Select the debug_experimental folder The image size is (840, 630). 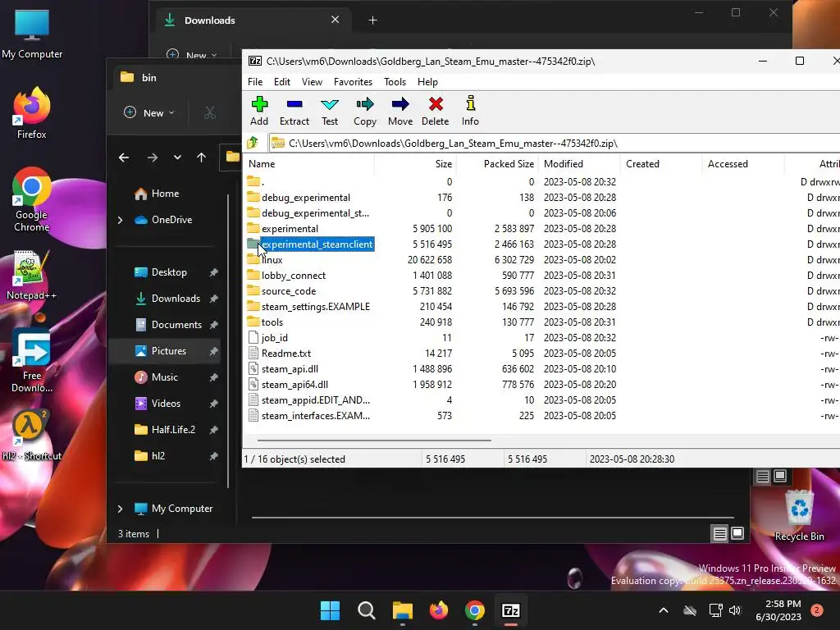pos(306,198)
